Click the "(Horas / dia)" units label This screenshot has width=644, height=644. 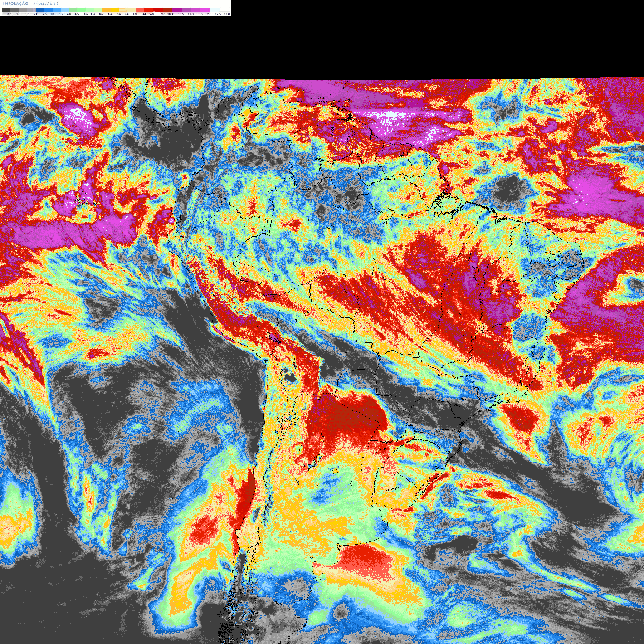46,3
